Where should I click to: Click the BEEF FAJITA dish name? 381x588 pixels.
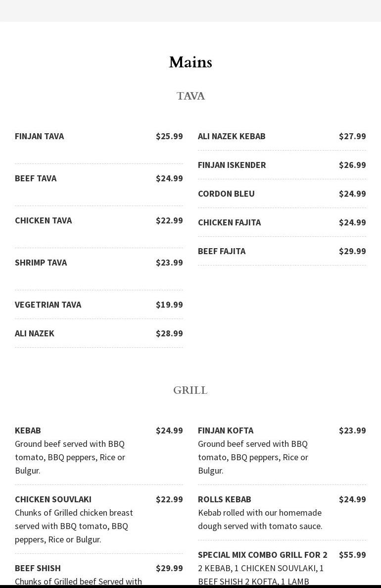(x=222, y=251)
